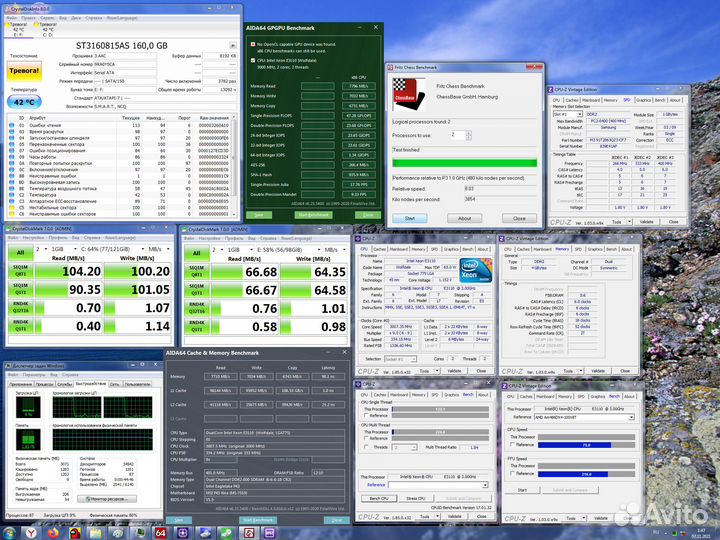720x540 pixels.
Task: Toggle the CPU Intel Xeon E3110 checkbox in GPGPU
Action: [x=253, y=60]
